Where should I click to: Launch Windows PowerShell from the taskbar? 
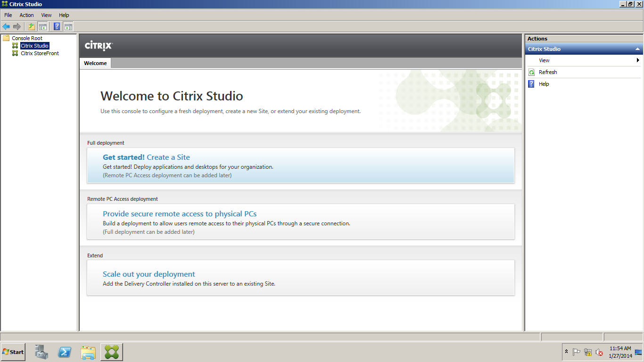(65, 352)
